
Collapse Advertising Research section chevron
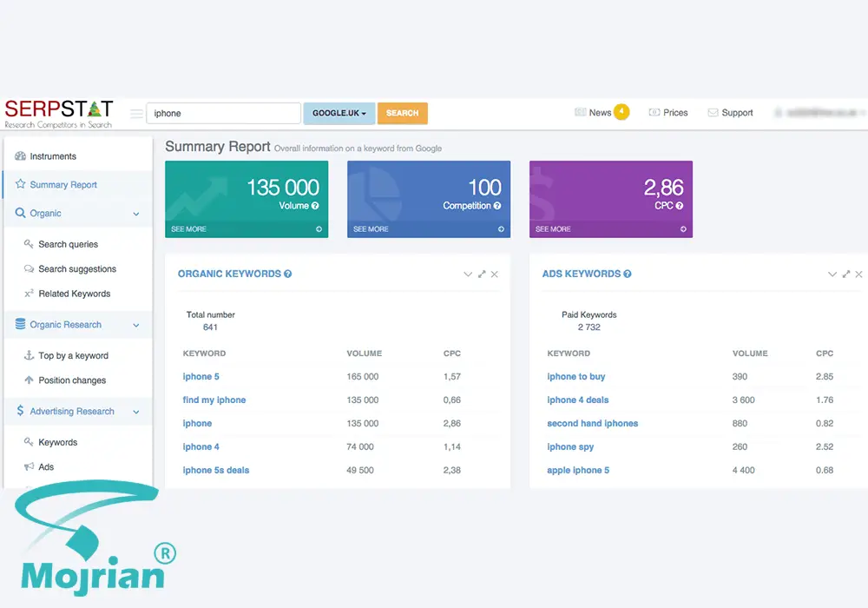coord(136,412)
